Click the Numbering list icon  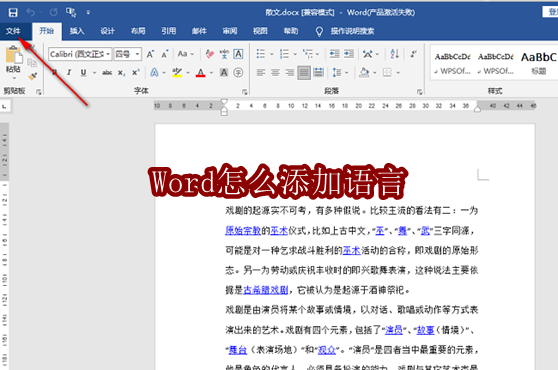pyautogui.click(x=284, y=54)
